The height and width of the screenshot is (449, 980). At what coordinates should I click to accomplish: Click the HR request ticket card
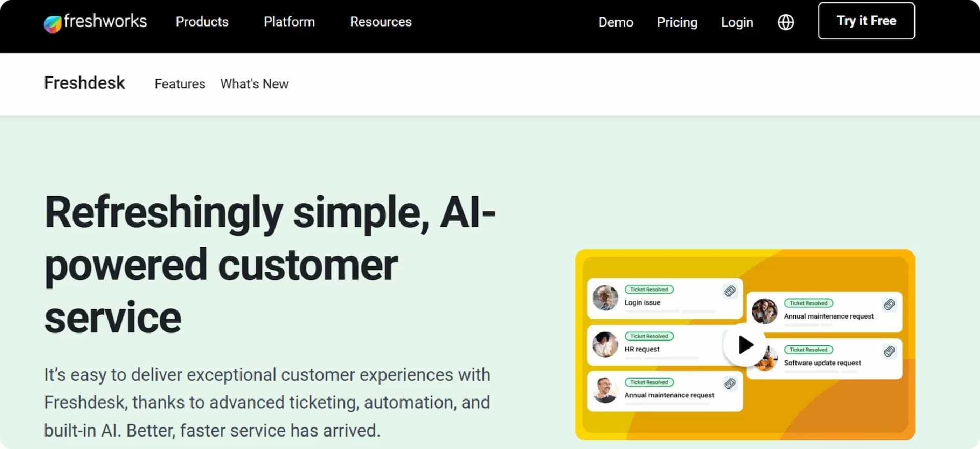click(x=665, y=345)
